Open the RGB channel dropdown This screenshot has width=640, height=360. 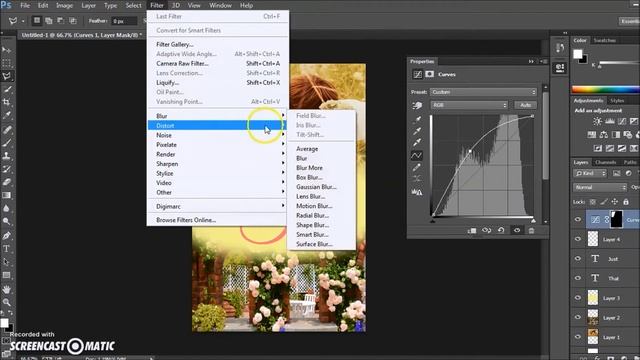point(469,105)
